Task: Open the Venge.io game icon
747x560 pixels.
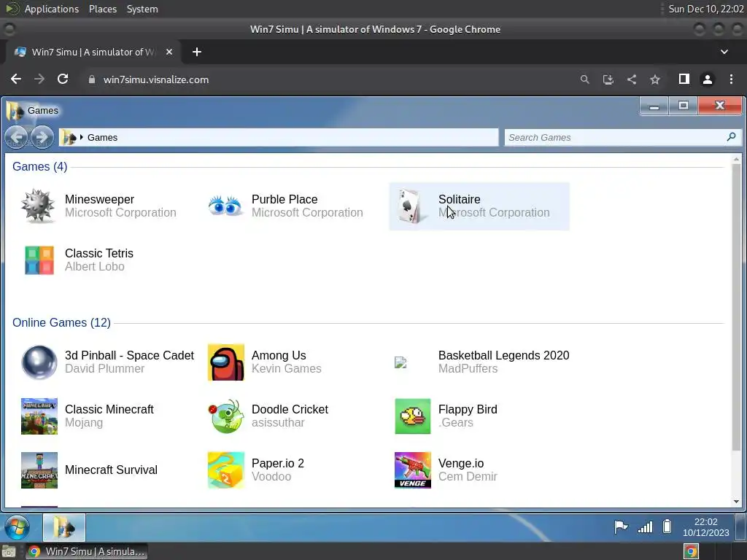Action: (413, 470)
